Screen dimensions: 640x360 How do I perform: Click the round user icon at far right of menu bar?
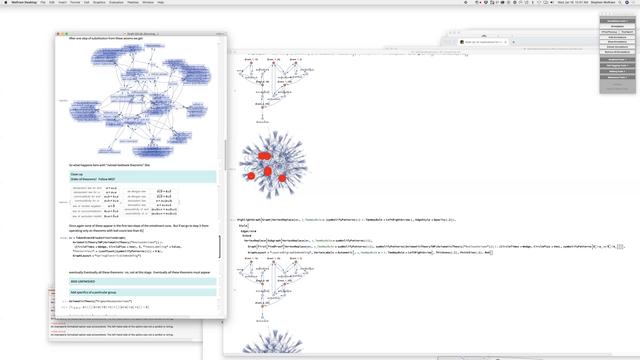(x=627, y=2)
